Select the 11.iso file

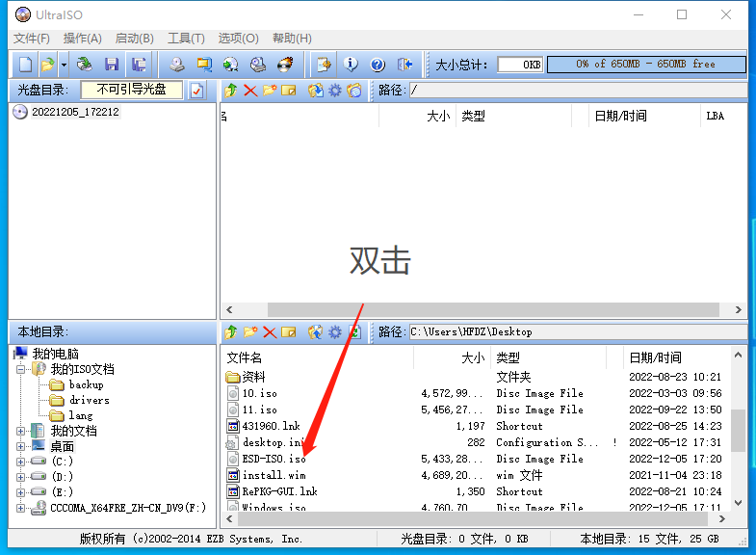pos(259,410)
